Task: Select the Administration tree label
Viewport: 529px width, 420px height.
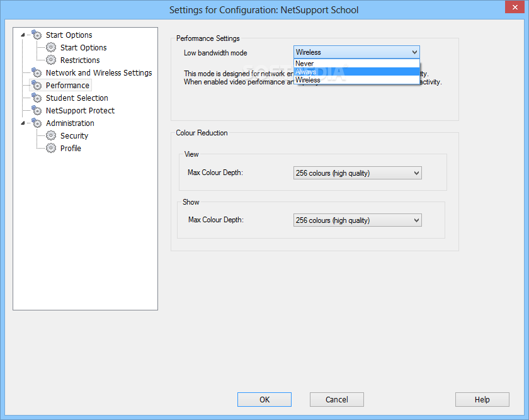Action: pyautogui.click(x=70, y=123)
